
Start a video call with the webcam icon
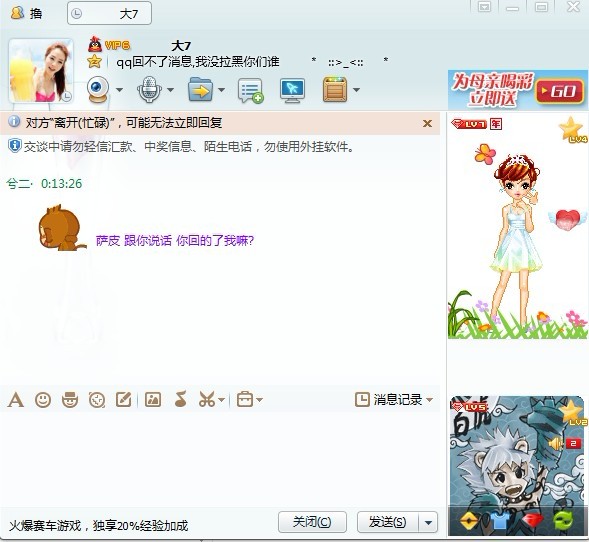pos(98,89)
